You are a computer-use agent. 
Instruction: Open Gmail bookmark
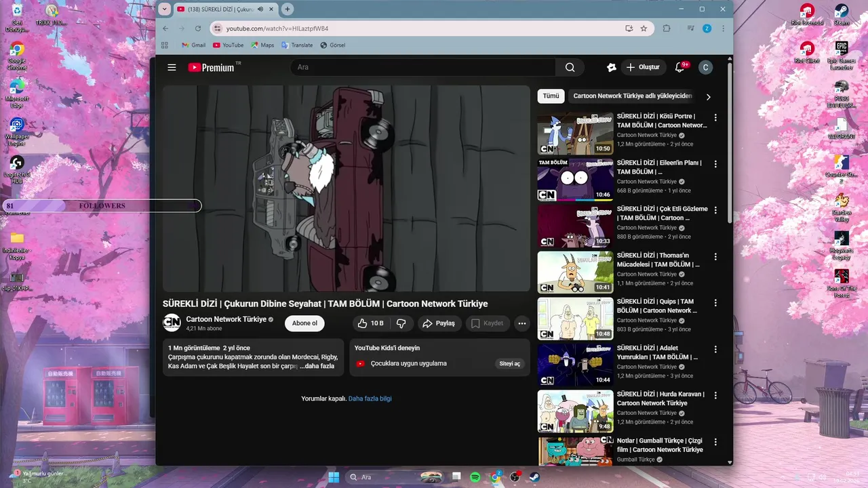pos(193,45)
